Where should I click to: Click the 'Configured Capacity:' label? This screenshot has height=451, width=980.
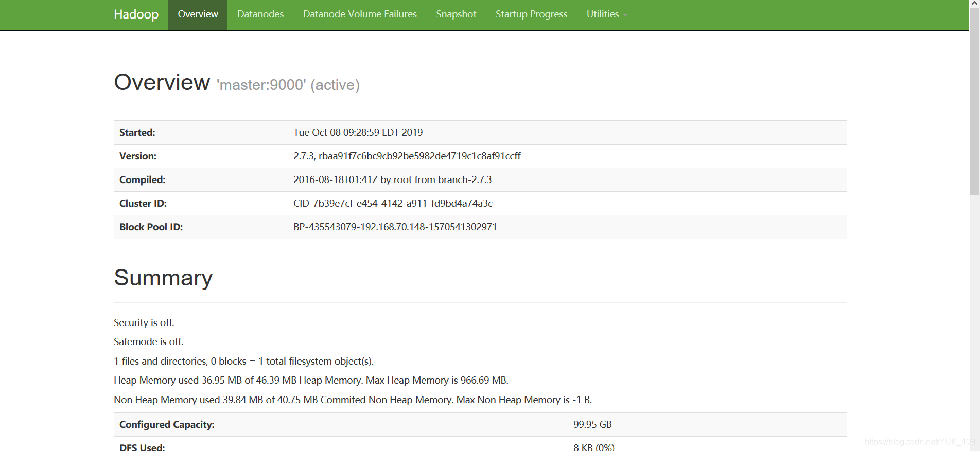click(167, 425)
